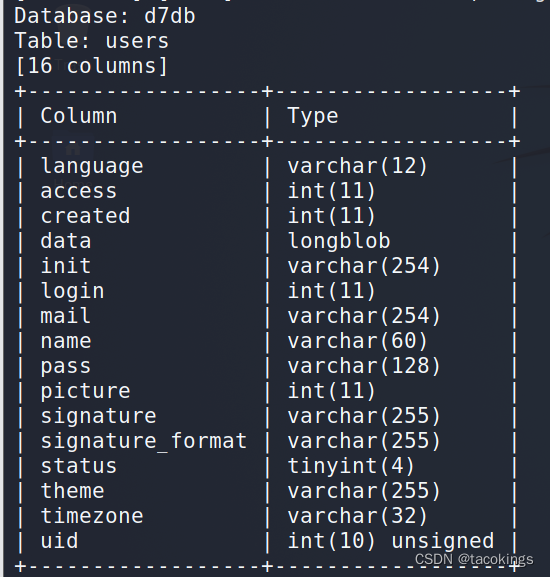
Task: Click the 'language' column name
Action: [x=92, y=166]
